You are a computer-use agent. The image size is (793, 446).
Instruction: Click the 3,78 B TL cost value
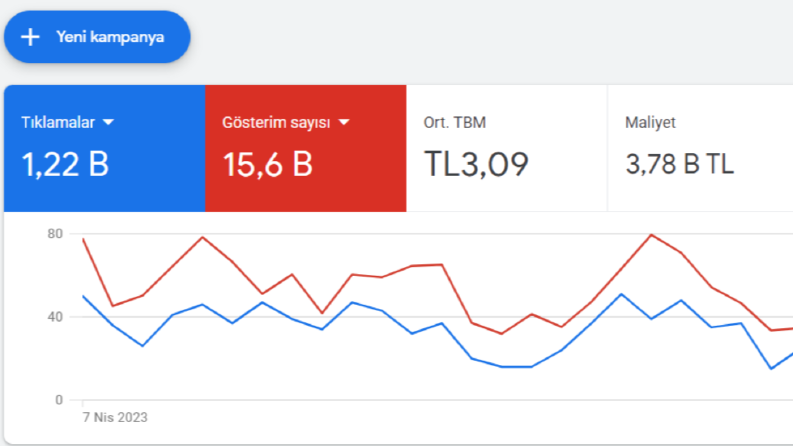(679, 164)
